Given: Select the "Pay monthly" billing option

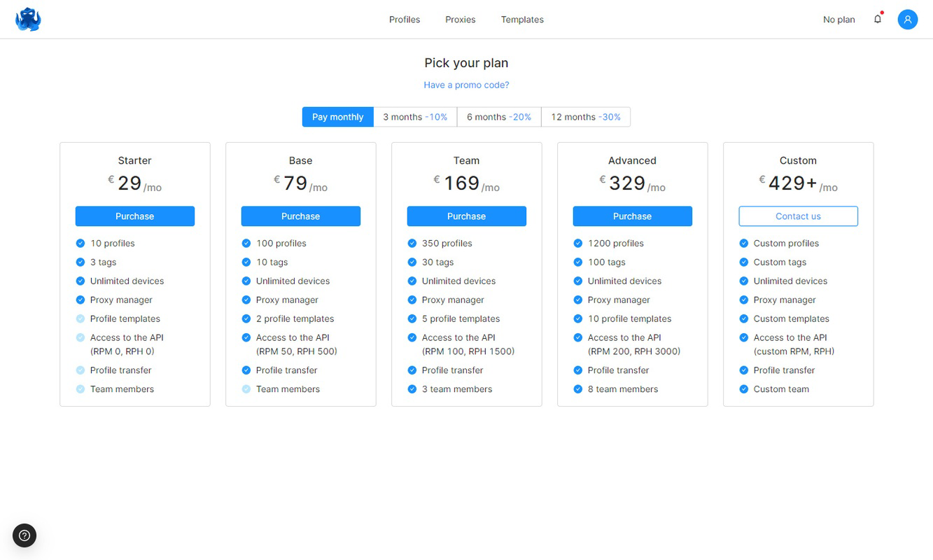Looking at the screenshot, I should 337,116.
